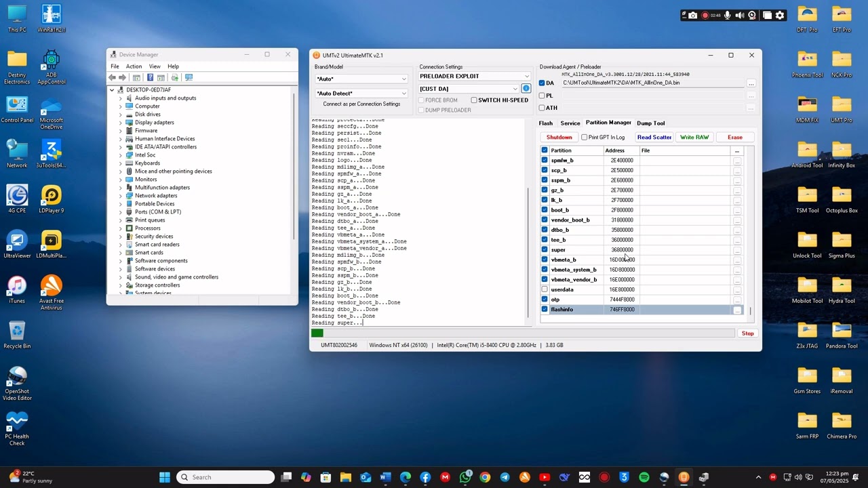Click the Stop button
The width and height of the screenshot is (868, 488).
pyautogui.click(x=747, y=333)
